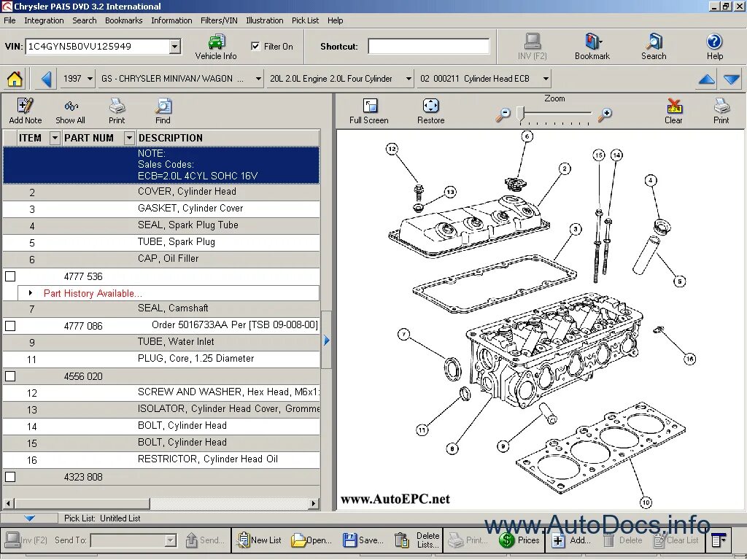The image size is (747, 560).
Task: Open the Vehicle Info icon
Action: point(216,47)
